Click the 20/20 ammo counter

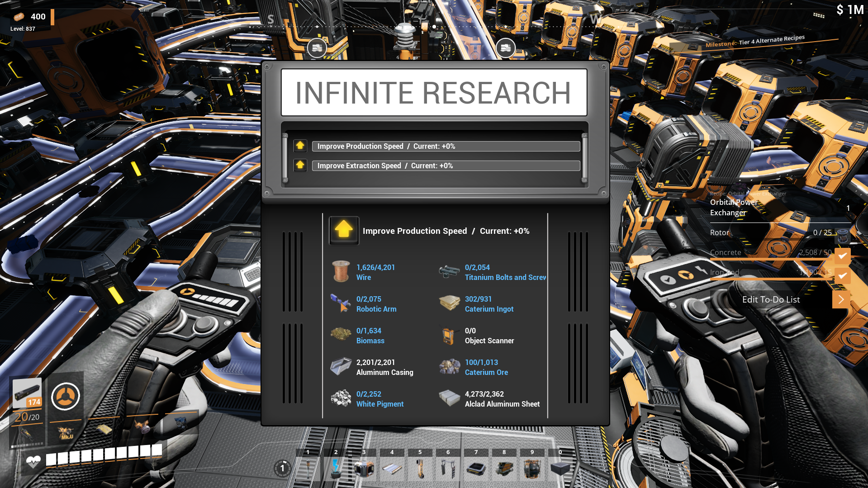[27, 417]
